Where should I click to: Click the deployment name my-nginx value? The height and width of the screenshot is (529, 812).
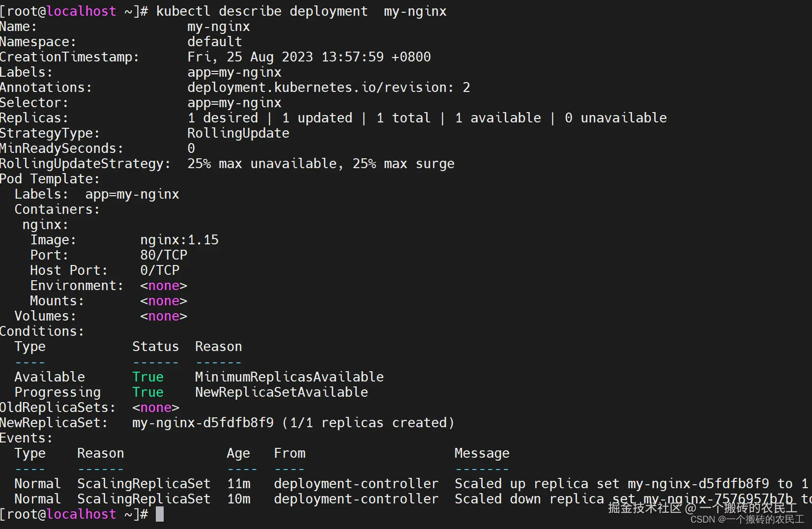[x=219, y=27]
